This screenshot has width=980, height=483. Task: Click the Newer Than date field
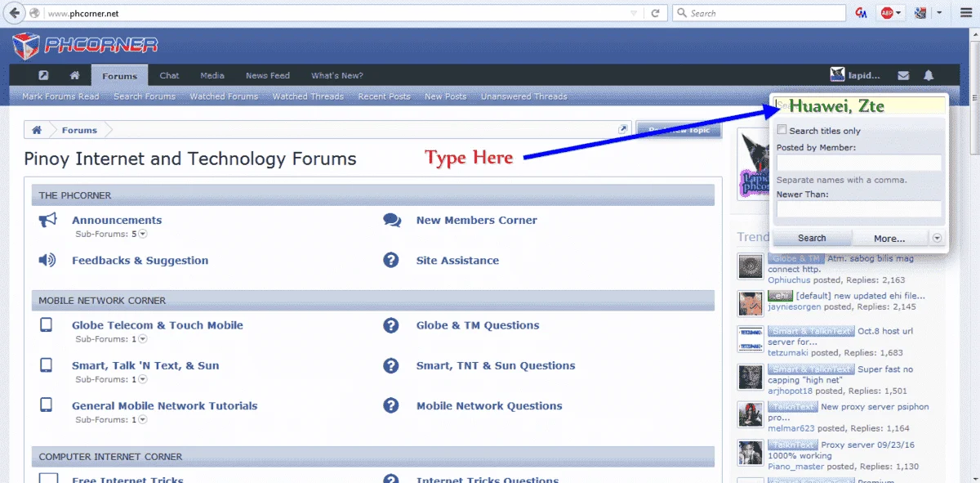[x=859, y=209]
